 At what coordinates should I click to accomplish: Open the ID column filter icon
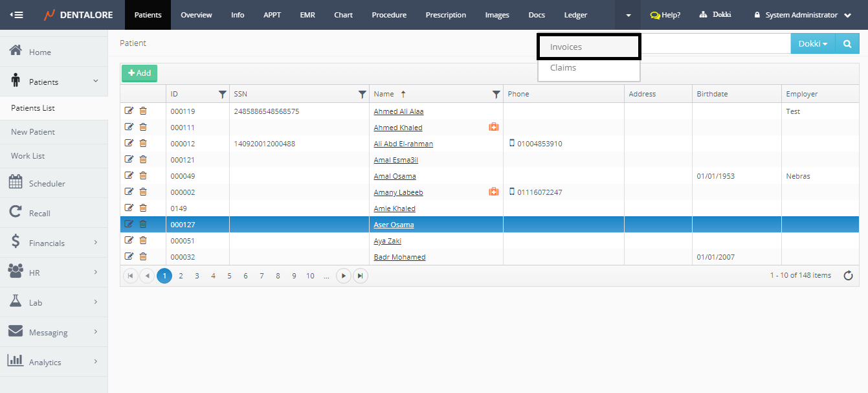pyautogui.click(x=223, y=94)
